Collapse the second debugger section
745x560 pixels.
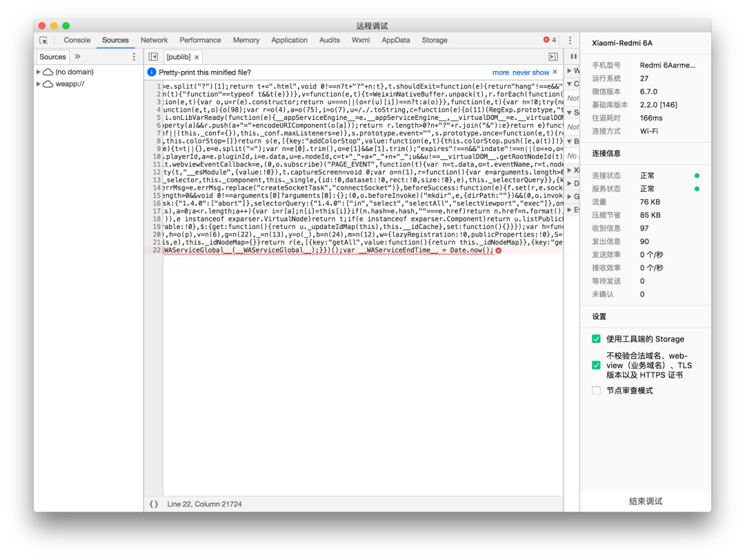[x=570, y=84]
